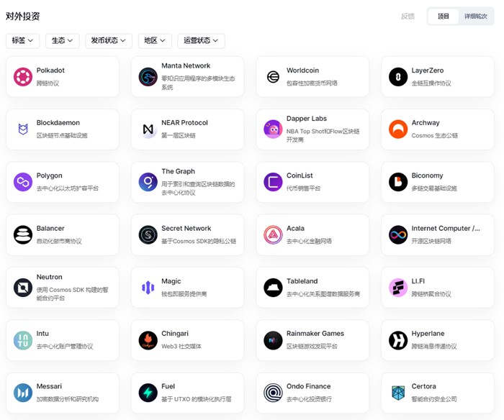The width and height of the screenshot is (504, 420).
Task: Click the Polygon logo icon
Action: (x=23, y=182)
